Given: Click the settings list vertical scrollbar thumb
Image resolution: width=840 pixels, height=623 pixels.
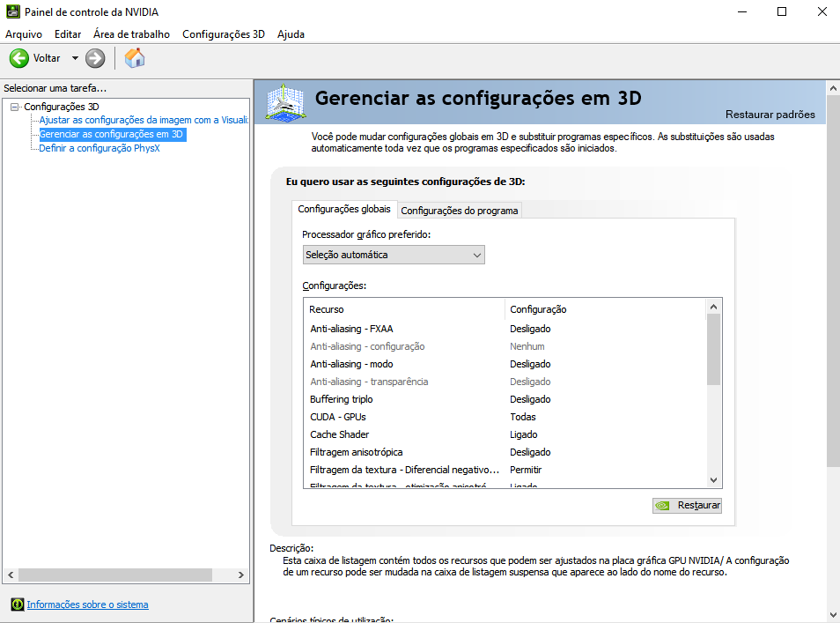Looking at the screenshot, I should click(713, 350).
